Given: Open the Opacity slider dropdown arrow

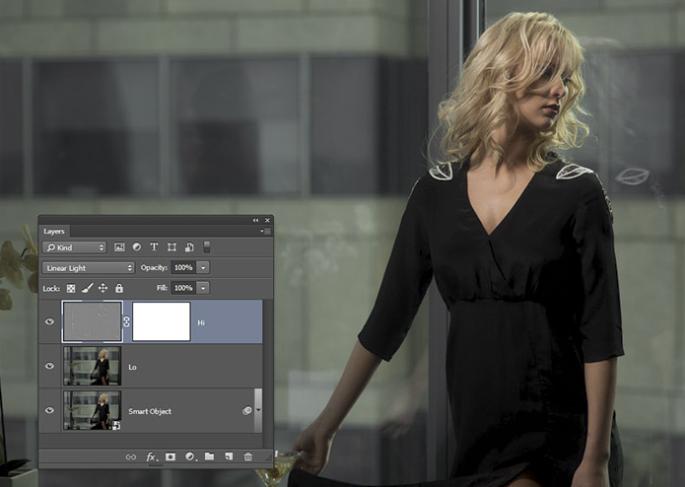Looking at the screenshot, I should click(203, 268).
